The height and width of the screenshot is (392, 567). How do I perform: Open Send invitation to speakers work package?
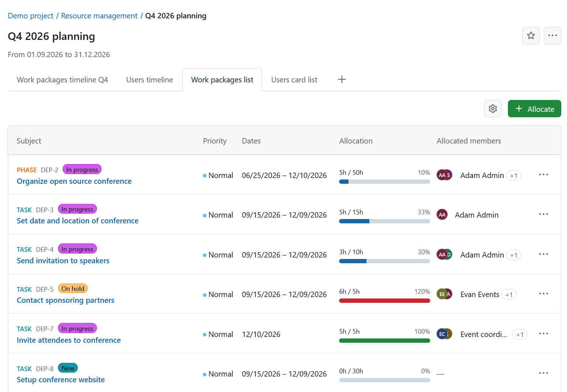(x=63, y=261)
